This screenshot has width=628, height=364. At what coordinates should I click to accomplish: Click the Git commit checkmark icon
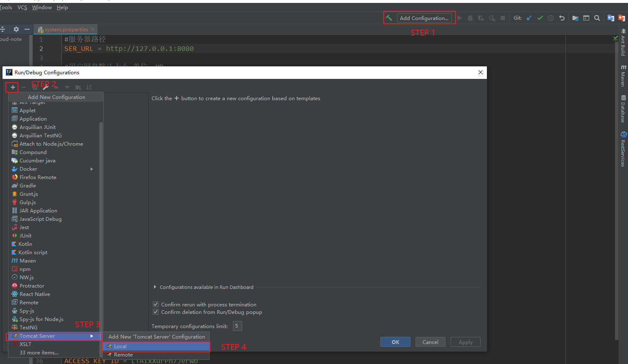point(540,18)
